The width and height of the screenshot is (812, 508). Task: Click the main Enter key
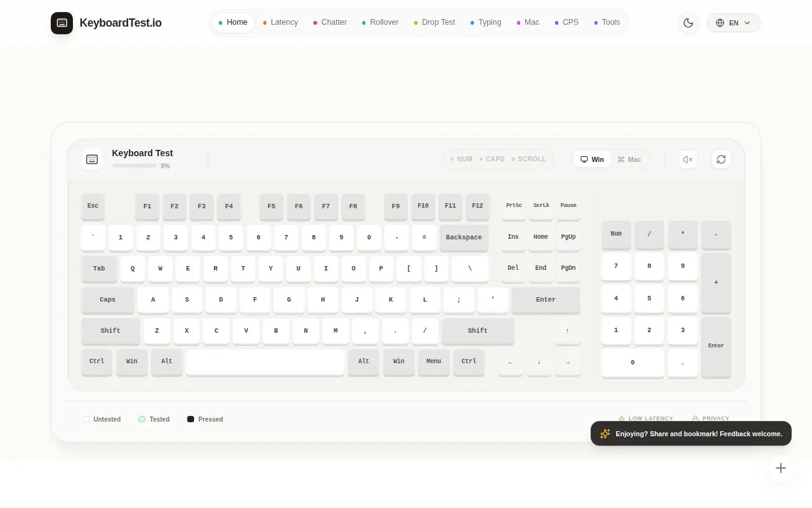tap(546, 300)
